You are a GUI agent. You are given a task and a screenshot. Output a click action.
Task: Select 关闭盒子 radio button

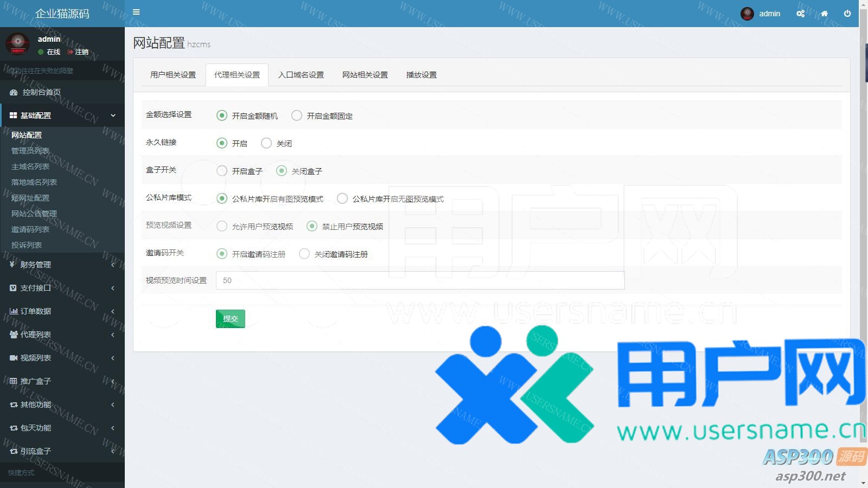[282, 171]
